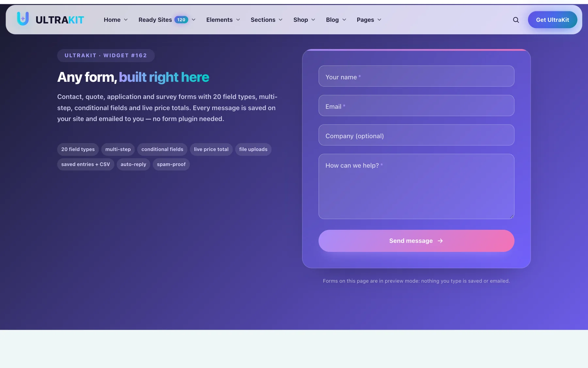Submit with the Send message button

point(416,241)
